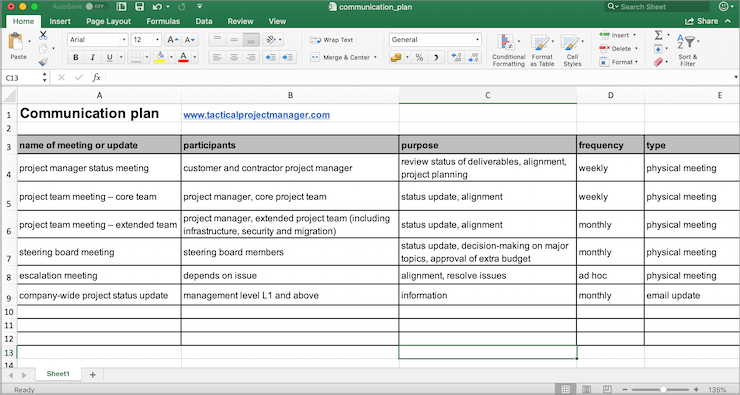The width and height of the screenshot is (740, 395).
Task: Click the Percent Style button
Action: tap(419, 58)
